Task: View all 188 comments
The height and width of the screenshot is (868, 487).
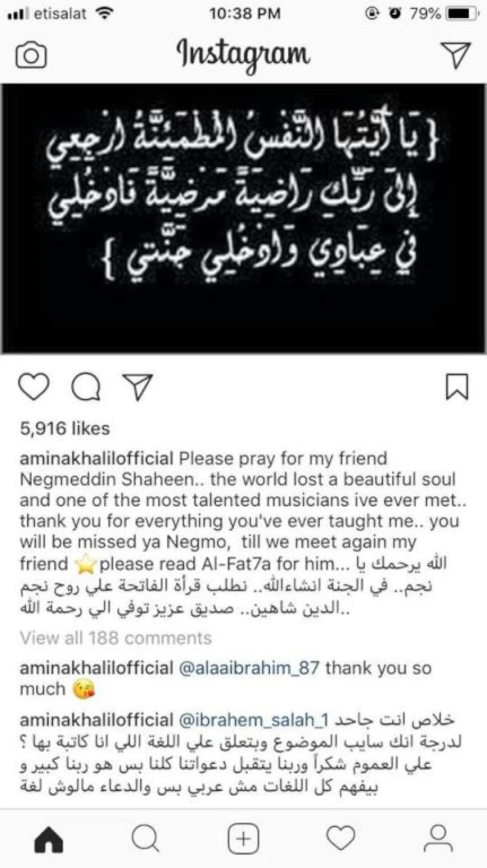Action: point(116,638)
